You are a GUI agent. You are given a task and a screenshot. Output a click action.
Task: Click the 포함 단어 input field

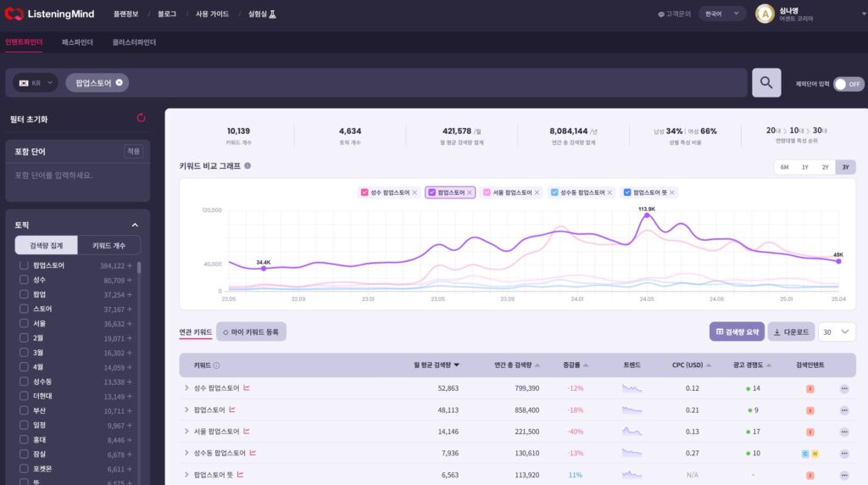coord(77,176)
